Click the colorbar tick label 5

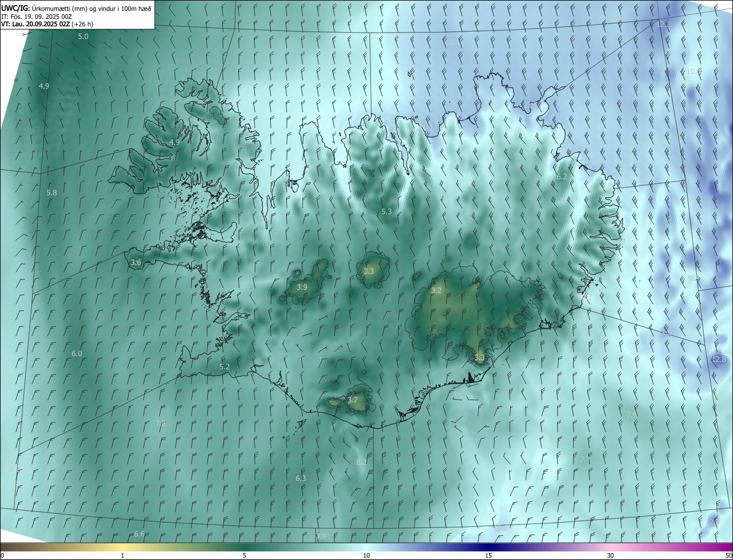(x=245, y=556)
